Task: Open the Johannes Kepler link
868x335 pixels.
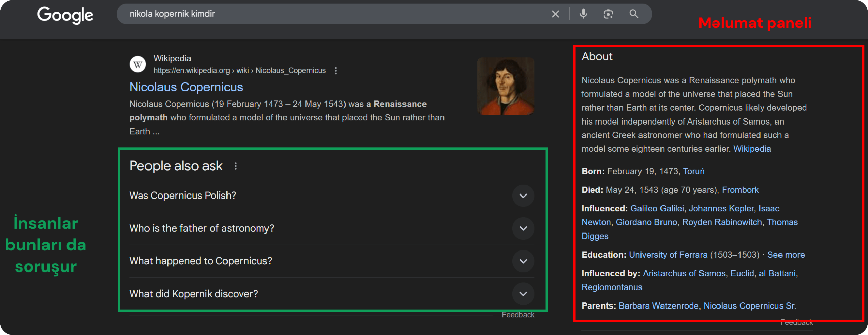Action: pyautogui.click(x=722, y=208)
